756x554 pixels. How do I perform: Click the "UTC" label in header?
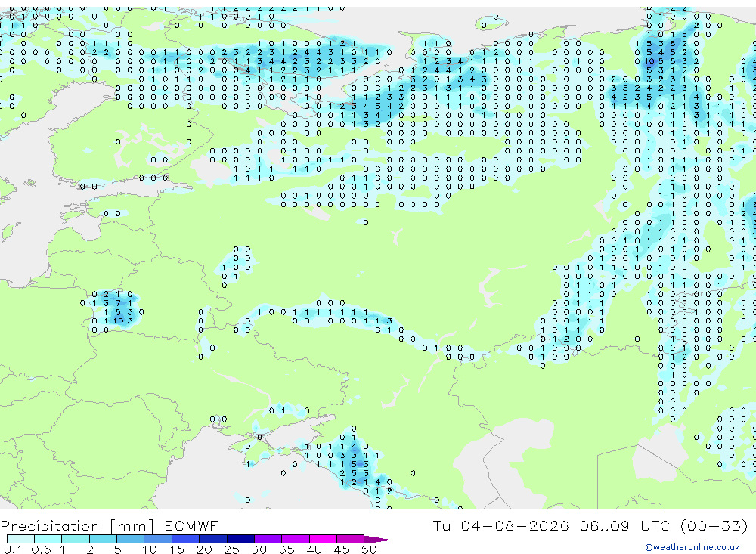655,525
